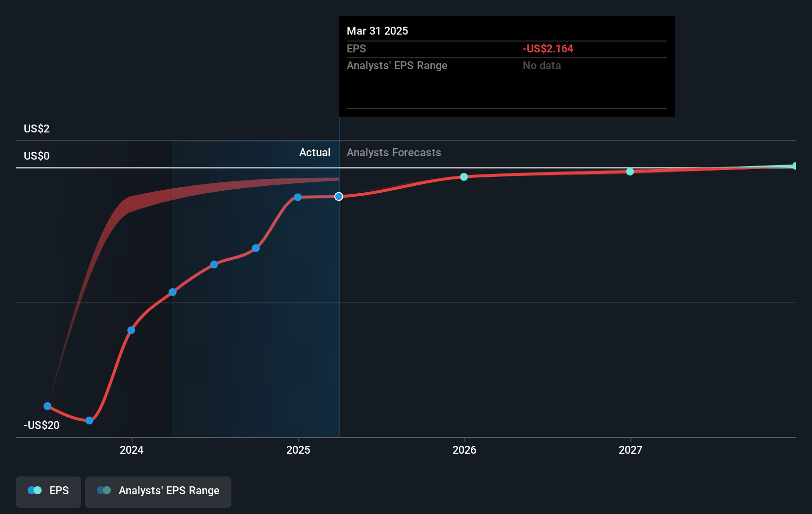Click the 'No data' tooltip value
This screenshot has height=514, width=812.
tap(542, 65)
